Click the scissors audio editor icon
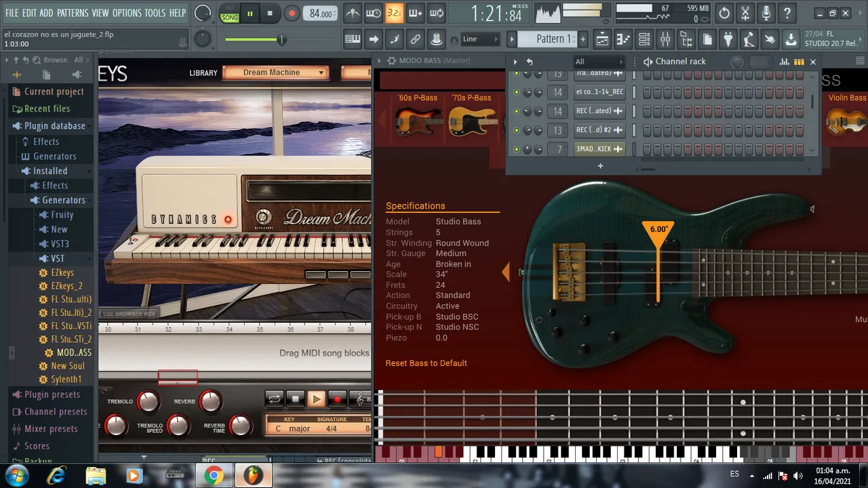This screenshot has width=868, height=488. (x=745, y=13)
